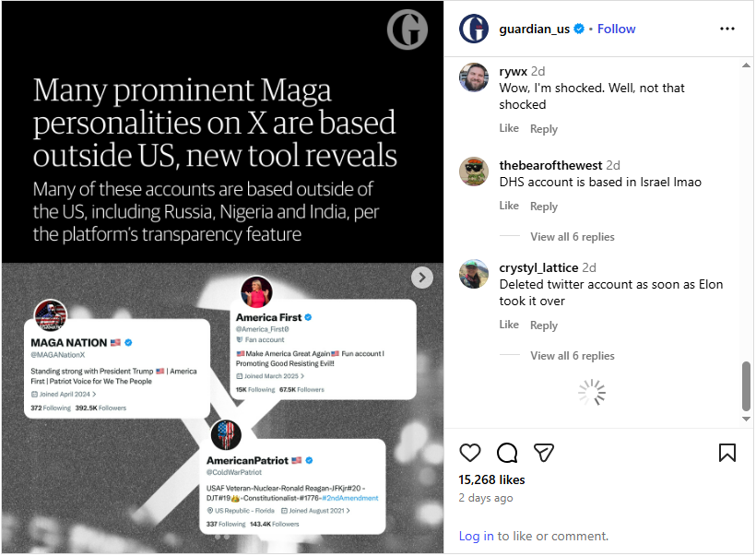View thebearofthewest's profile avatar
Image resolution: width=756 pixels, height=556 pixels.
point(474,172)
